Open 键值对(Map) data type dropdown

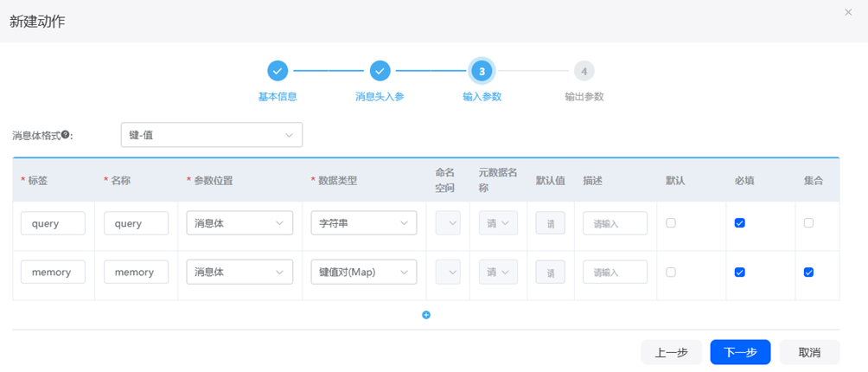363,273
